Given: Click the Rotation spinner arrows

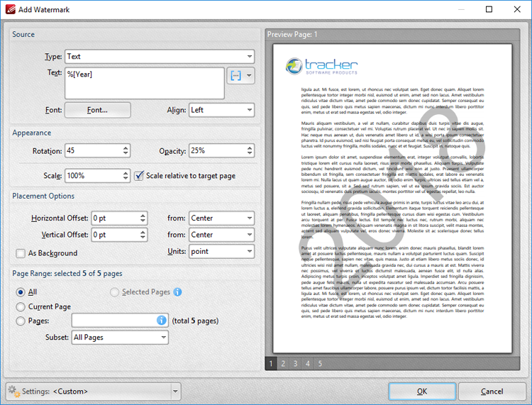Looking at the screenshot, I should [126, 150].
